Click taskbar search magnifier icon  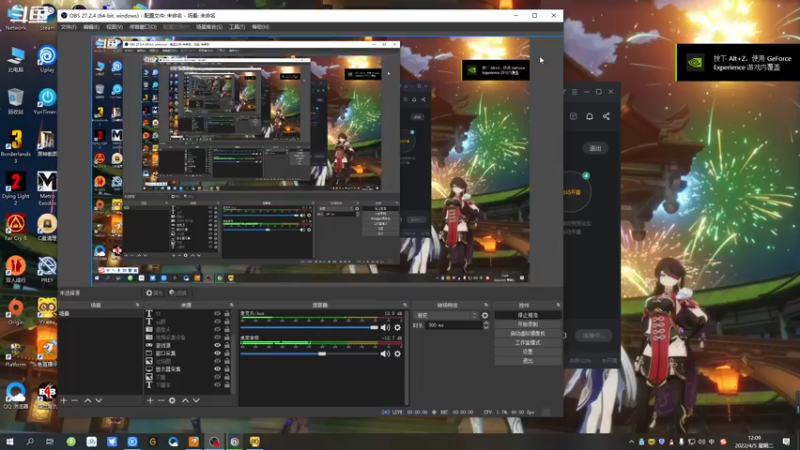(x=30, y=442)
